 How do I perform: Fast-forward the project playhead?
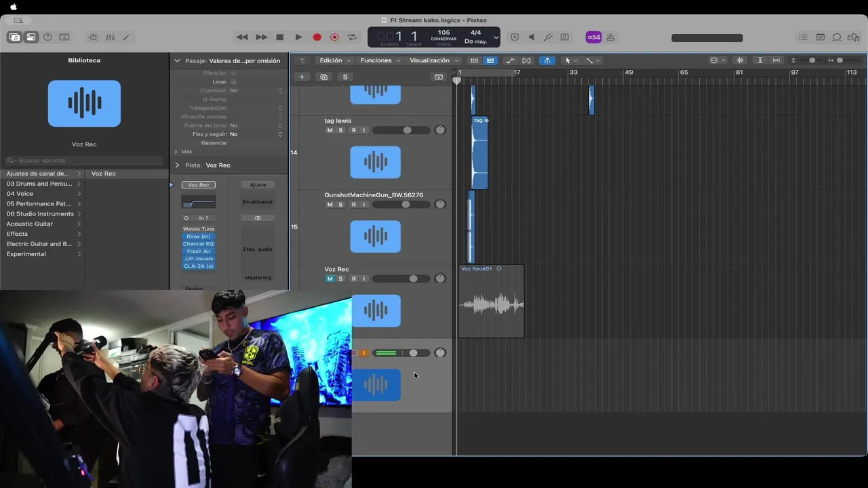pos(261,37)
